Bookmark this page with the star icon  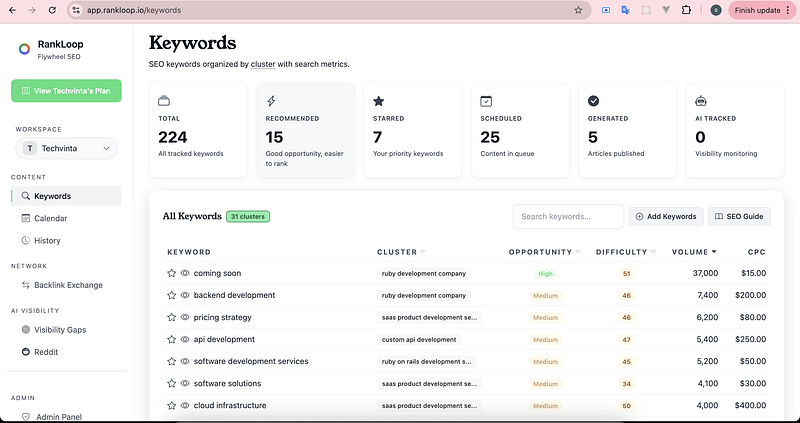click(578, 10)
